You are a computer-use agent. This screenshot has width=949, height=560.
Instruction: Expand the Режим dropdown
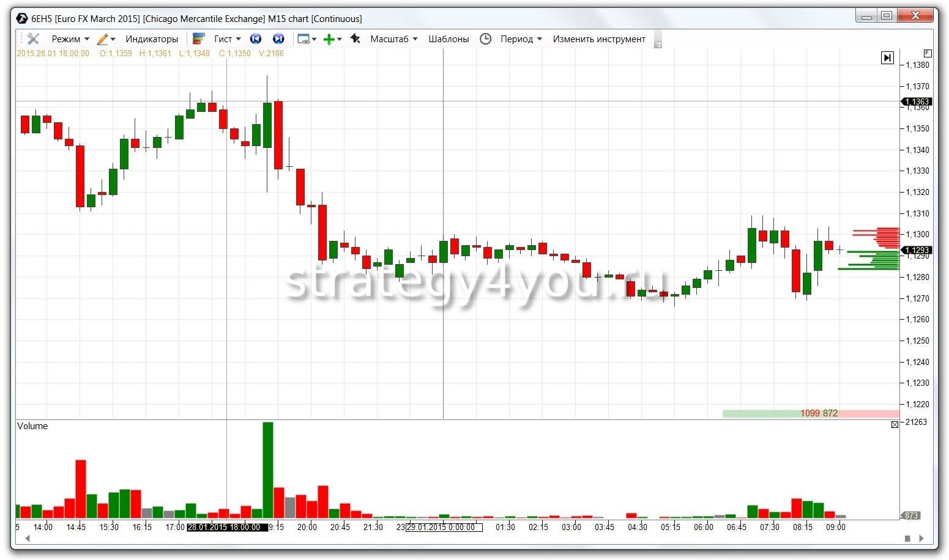tap(70, 39)
